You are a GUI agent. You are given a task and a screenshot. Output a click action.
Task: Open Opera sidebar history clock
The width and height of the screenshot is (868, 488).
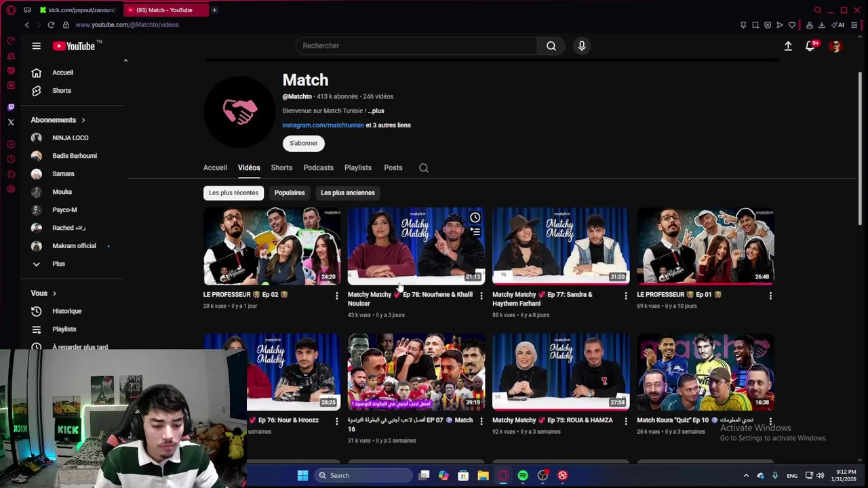[11, 159]
